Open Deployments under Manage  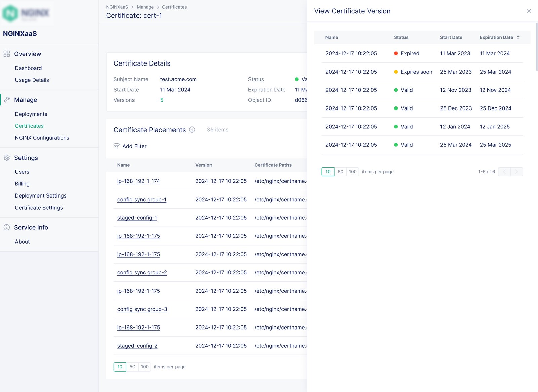click(x=31, y=114)
